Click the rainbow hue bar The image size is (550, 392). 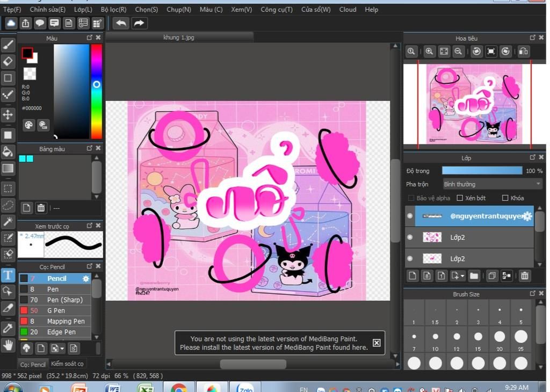click(x=97, y=91)
